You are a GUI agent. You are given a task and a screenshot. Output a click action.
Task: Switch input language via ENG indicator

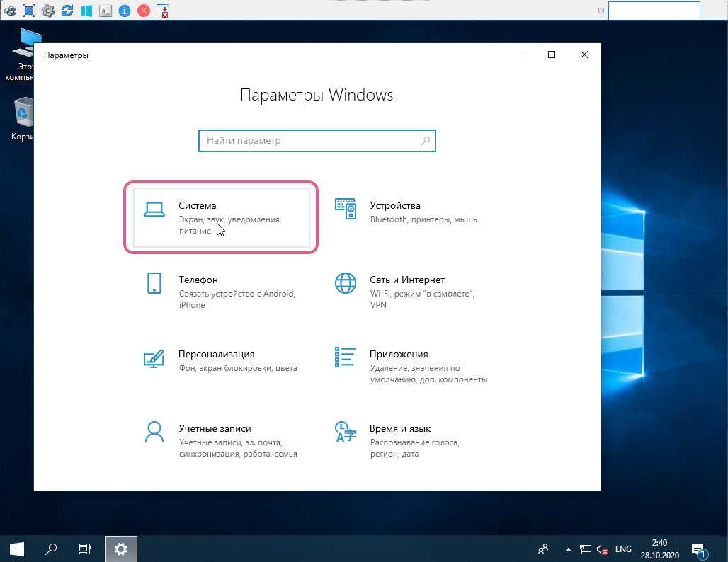coord(623,549)
